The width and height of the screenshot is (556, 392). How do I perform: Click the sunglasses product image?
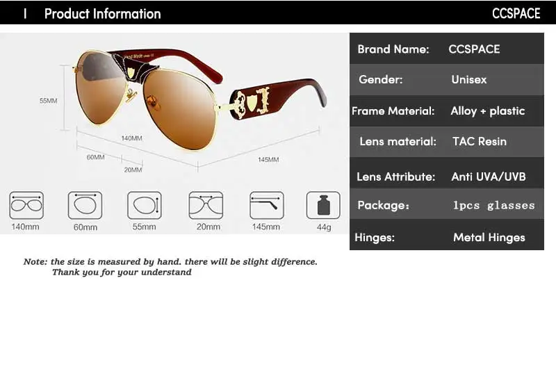tap(199, 99)
